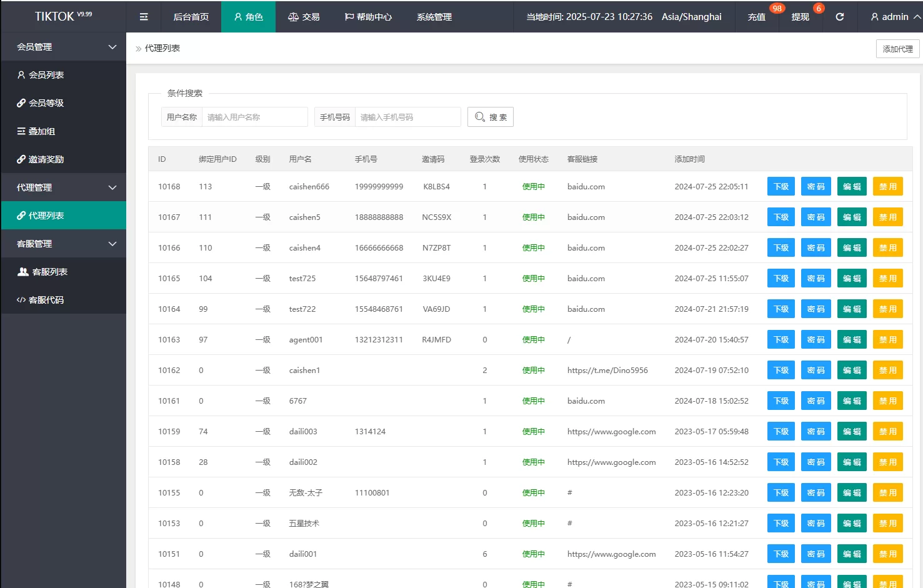Go to 后台首页 menu item
Viewport: 923px width, 588px height.
pos(191,16)
